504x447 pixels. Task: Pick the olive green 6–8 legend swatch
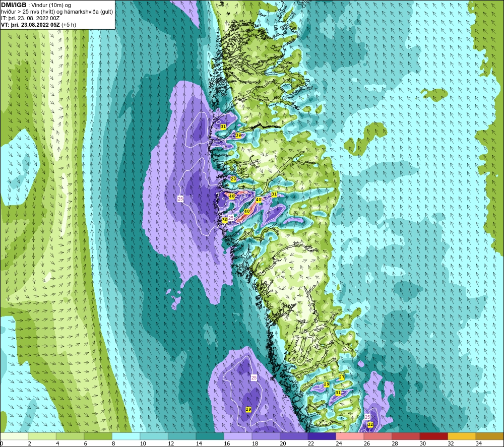click(98, 436)
